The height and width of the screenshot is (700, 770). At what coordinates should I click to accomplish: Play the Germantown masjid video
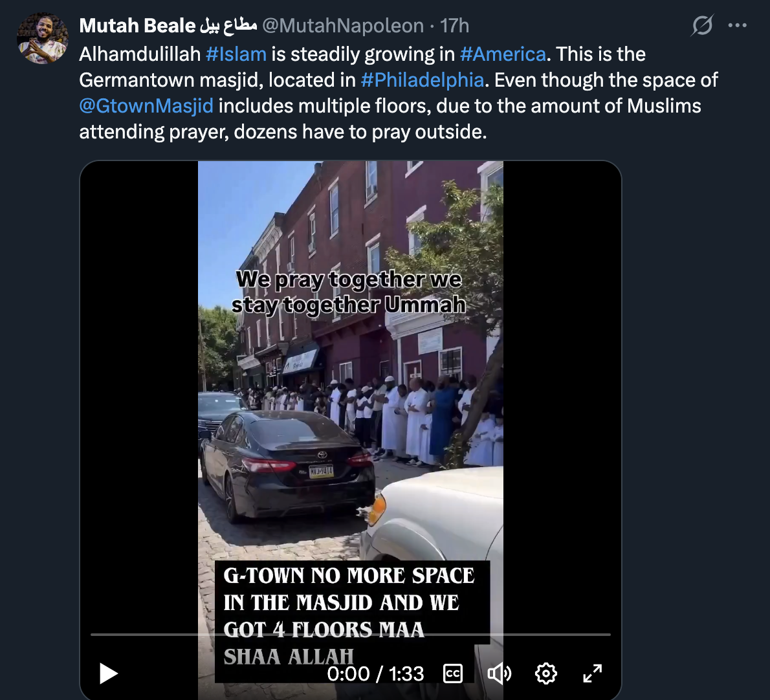click(x=109, y=673)
